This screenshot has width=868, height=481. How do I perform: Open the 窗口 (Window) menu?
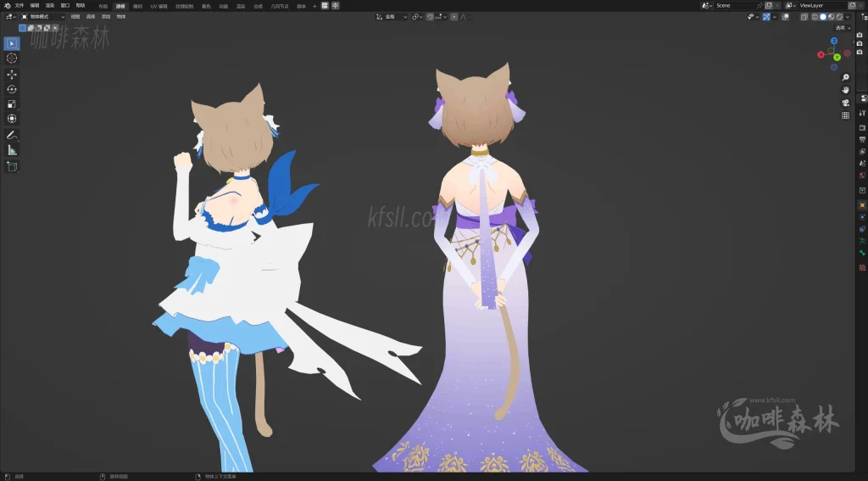point(65,6)
